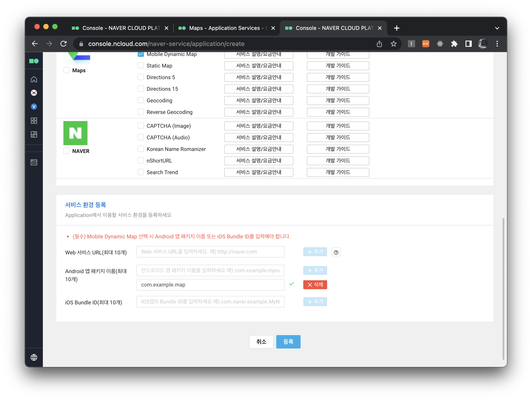Open the extensions puzzle icon
This screenshot has height=400, width=532.
[454, 44]
